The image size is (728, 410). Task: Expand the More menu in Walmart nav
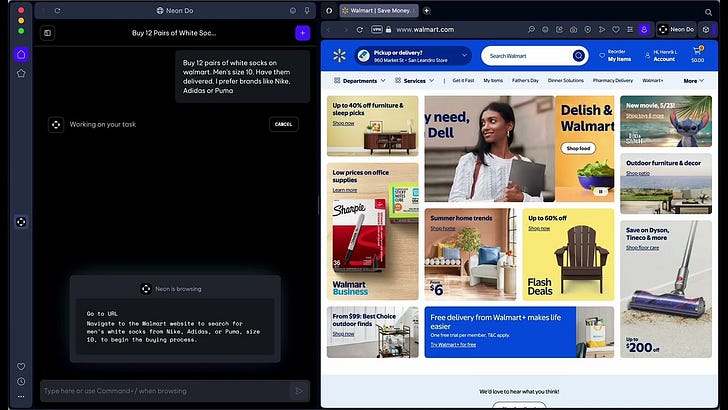pyautogui.click(x=694, y=81)
